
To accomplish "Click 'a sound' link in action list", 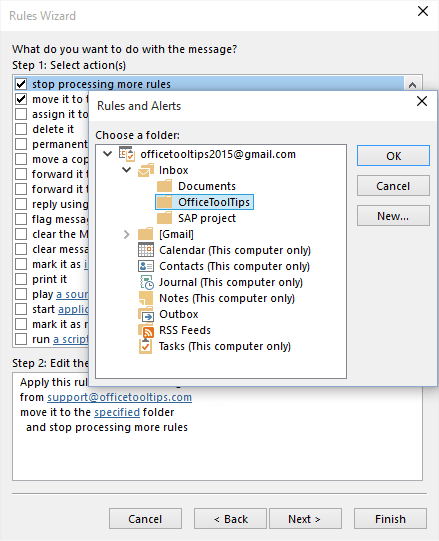I will pyautogui.click(x=72, y=294).
